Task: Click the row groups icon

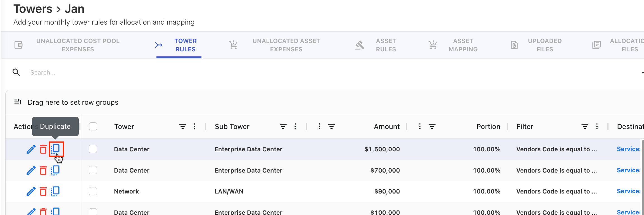Action: click(x=18, y=102)
